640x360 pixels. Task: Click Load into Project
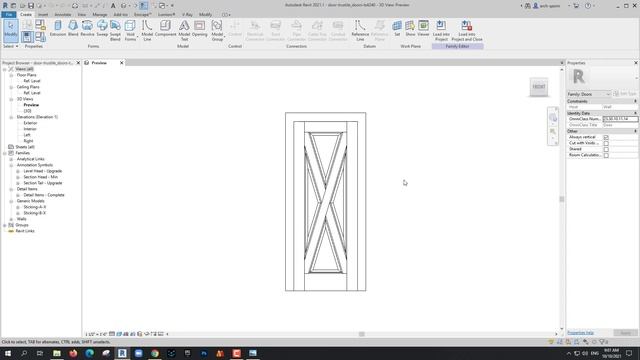pyautogui.click(x=441, y=30)
